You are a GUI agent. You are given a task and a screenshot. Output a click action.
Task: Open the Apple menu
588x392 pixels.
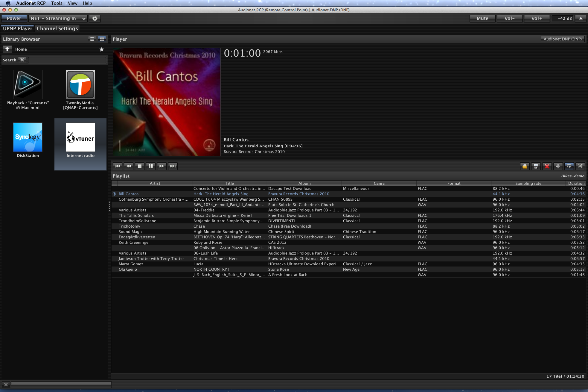pyautogui.click(x=8, y=3)
